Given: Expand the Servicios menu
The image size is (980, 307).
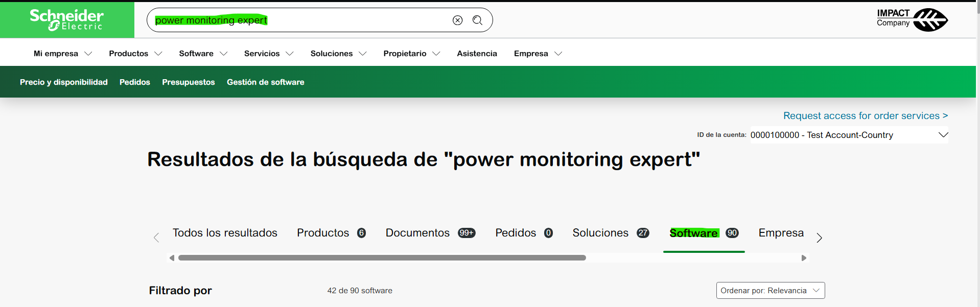Looking at the screenshot, I should 269,54.
